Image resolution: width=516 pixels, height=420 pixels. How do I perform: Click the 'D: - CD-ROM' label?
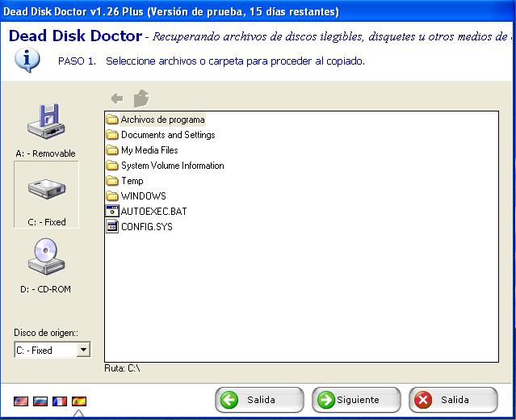(45, 289)
